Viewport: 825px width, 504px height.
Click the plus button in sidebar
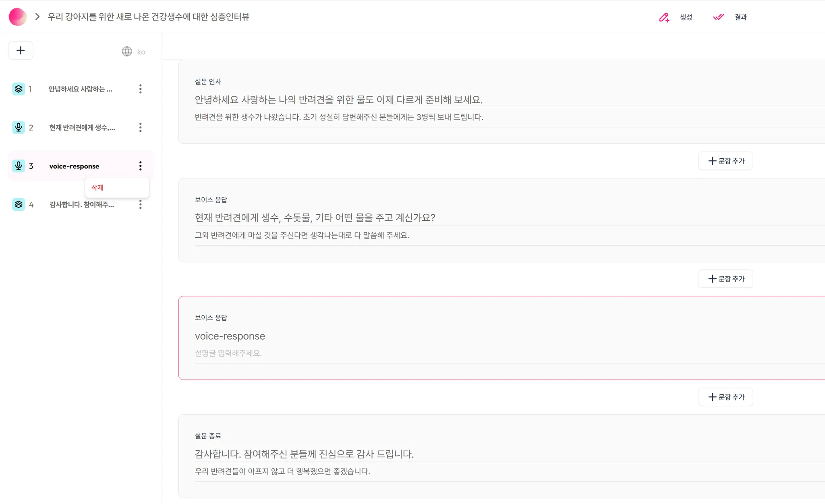(21, 50)
